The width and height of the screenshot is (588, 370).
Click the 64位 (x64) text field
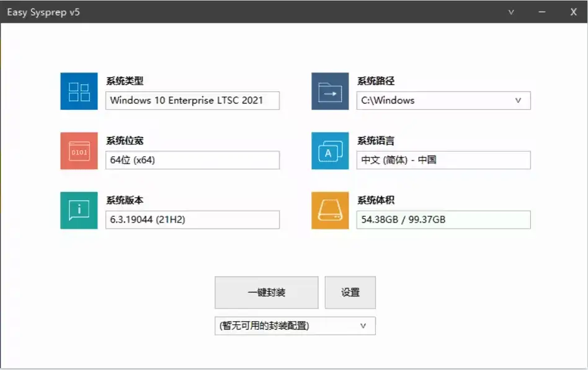point(192,160)
